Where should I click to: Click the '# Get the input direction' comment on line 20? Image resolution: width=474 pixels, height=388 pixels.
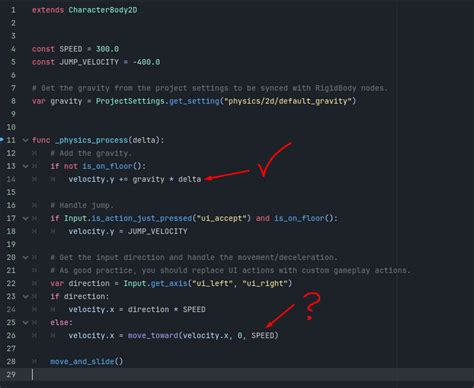(194, 258)
